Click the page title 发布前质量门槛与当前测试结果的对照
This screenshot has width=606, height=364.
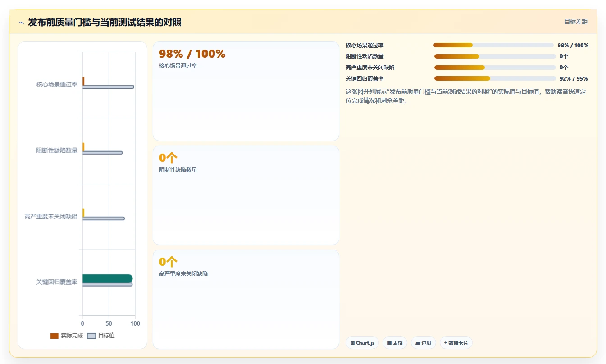[x=105, y=22]
